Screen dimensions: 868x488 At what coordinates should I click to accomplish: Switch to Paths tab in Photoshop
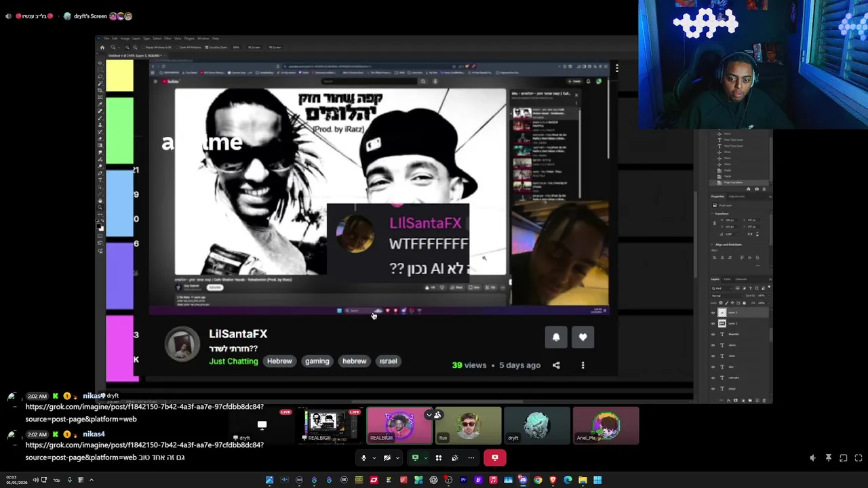[x=727, y=279]
